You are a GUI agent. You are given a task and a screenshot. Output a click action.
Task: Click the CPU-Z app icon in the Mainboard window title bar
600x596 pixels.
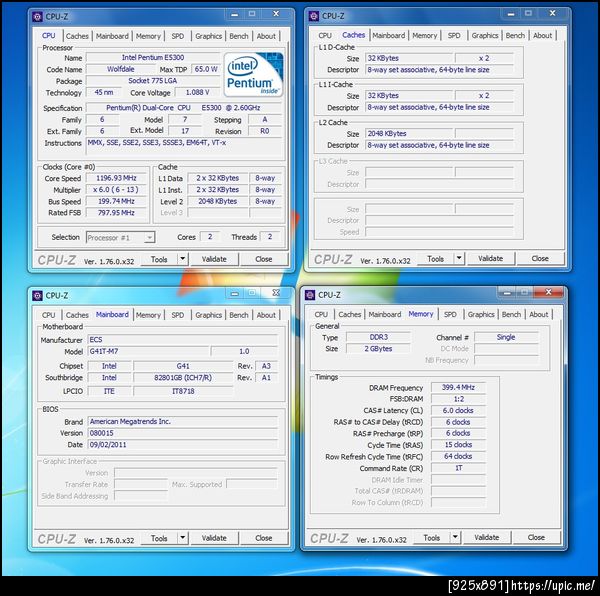tap(37, 295)
